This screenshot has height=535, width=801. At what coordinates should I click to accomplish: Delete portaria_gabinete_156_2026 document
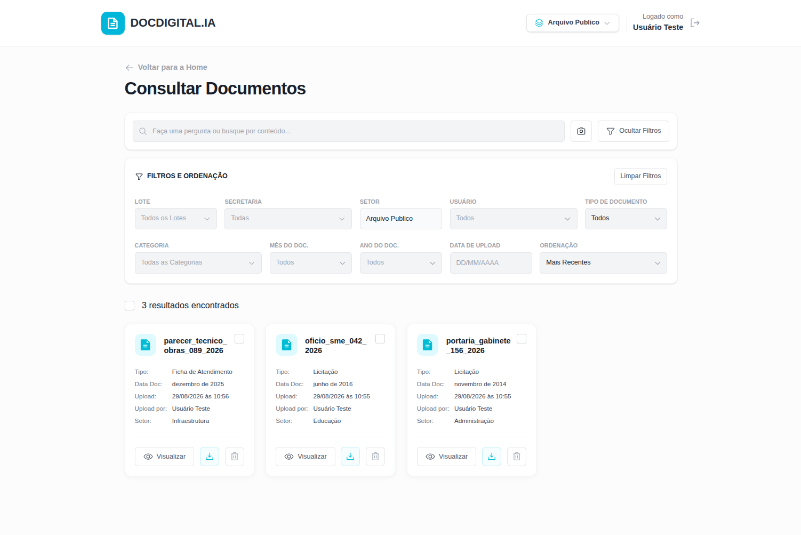coord(516,456)
